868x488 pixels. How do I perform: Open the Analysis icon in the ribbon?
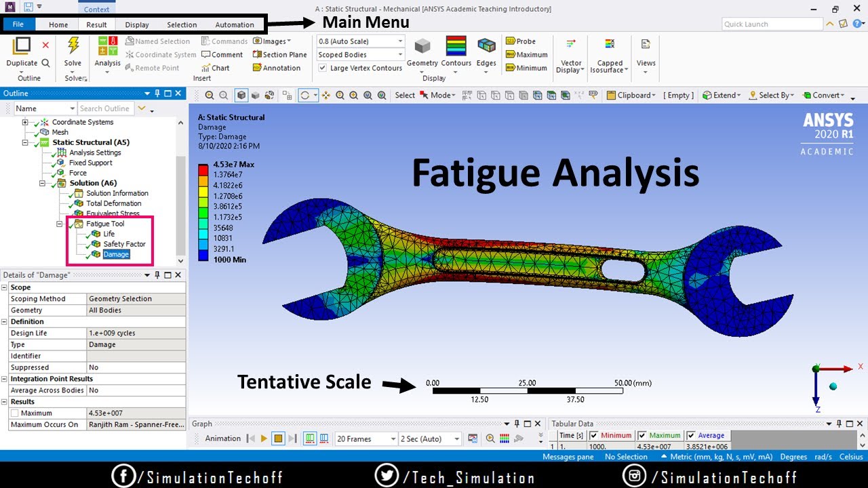[x=107, y=46]
